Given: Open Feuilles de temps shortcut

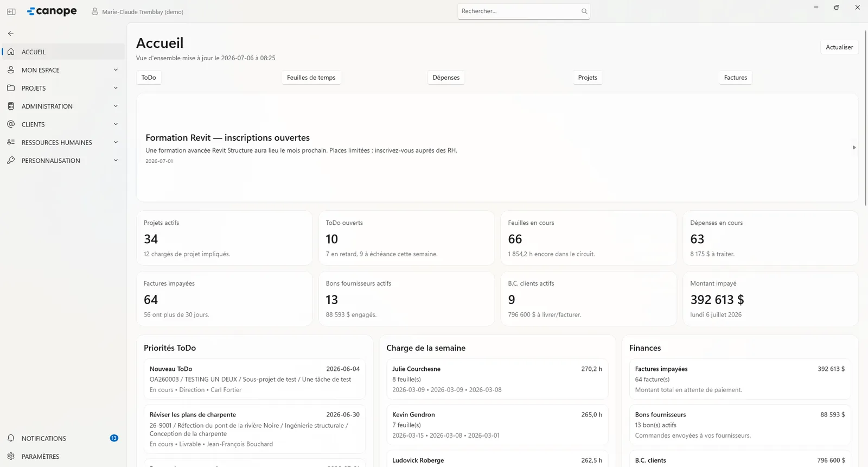Looking at the screenshot, I should 311,78.
